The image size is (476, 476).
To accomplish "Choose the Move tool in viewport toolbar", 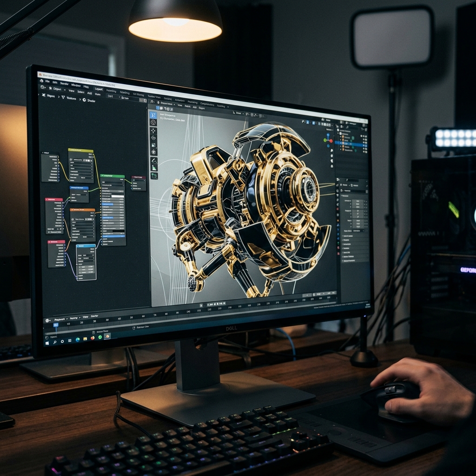I will 153,131.
